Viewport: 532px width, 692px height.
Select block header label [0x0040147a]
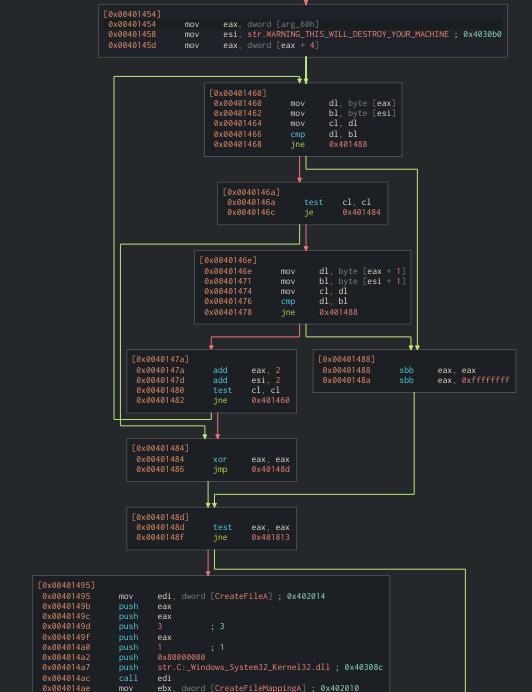pyautogui.click(x=160, y=359)
